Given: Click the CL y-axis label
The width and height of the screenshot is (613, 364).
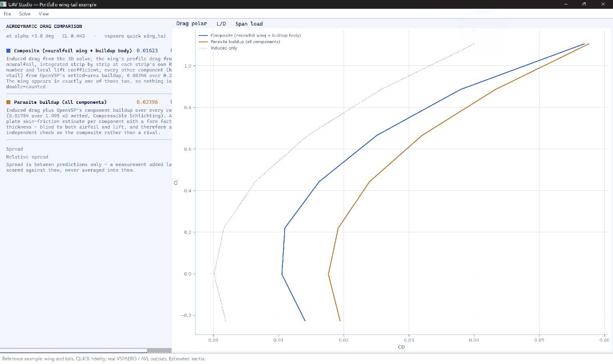Looking at the screenshot, I should 176,182.
